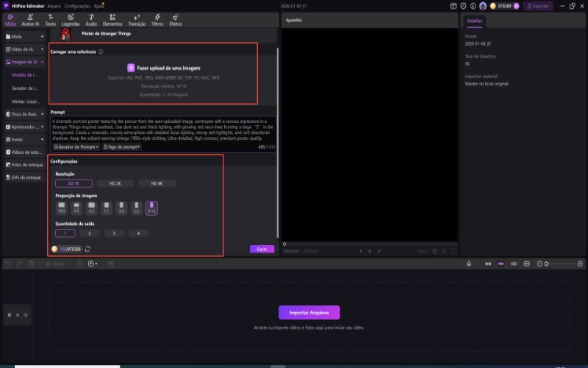Switch to the Detalhes tab
588x368 pixels.
474,21
